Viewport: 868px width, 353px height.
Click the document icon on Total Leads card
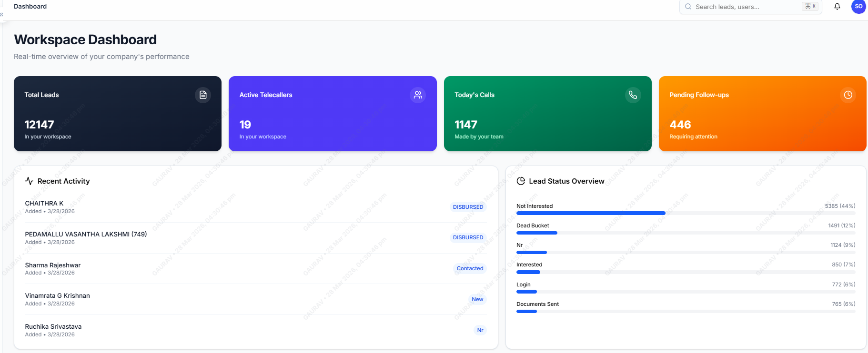pos(203,95)
